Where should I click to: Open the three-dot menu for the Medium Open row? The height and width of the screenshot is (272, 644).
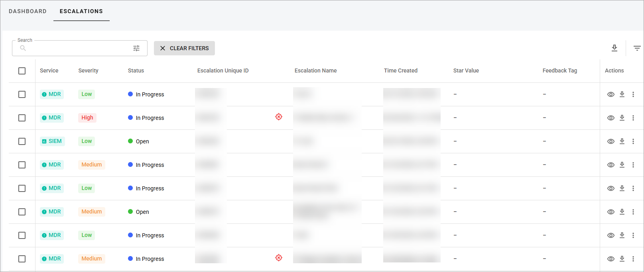click(633, 212)
